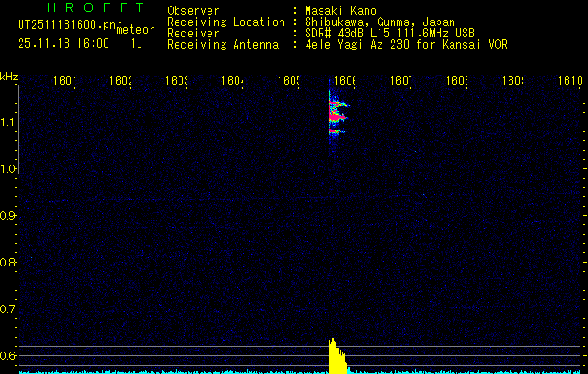Click the date 25.11.18 16:00 stamp

pos(64,43)
